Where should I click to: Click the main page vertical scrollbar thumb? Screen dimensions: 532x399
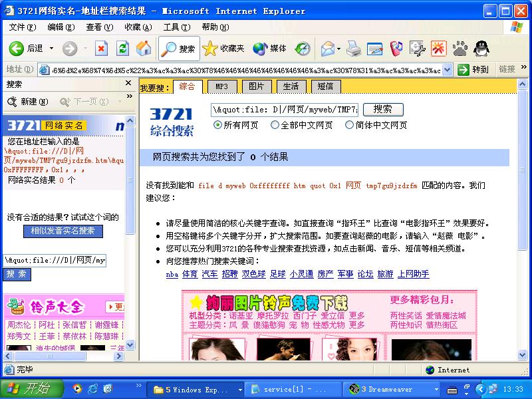pos(522,172)
